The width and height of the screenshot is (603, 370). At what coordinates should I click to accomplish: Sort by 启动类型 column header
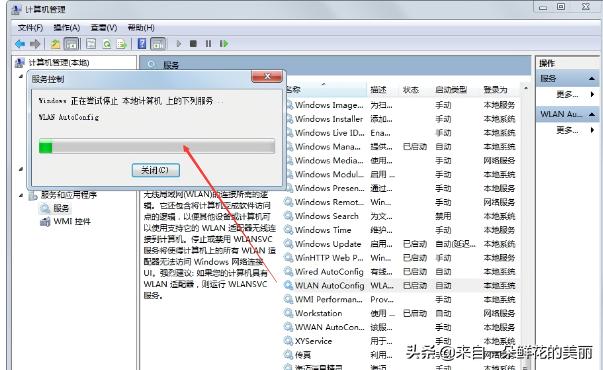point(451,90)
